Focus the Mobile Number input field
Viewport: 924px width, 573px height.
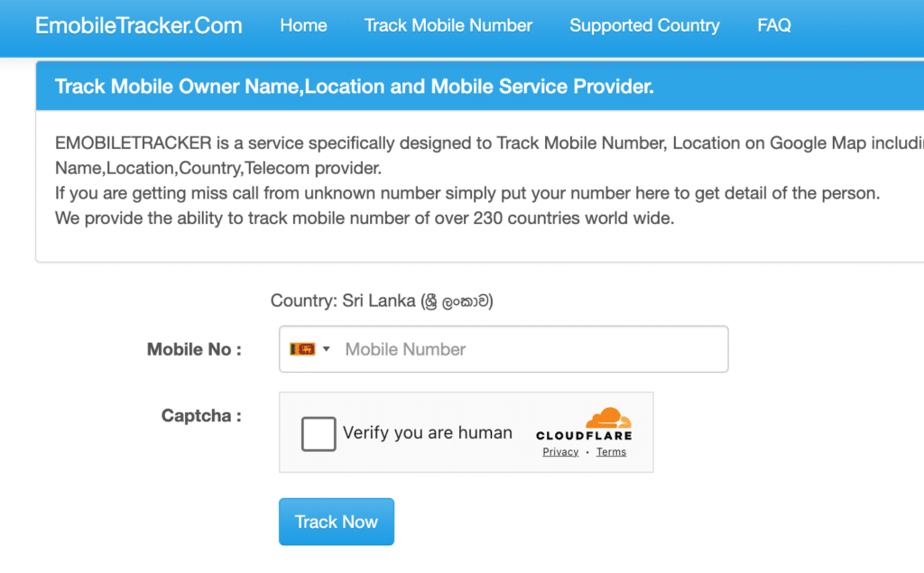(532, 349)
